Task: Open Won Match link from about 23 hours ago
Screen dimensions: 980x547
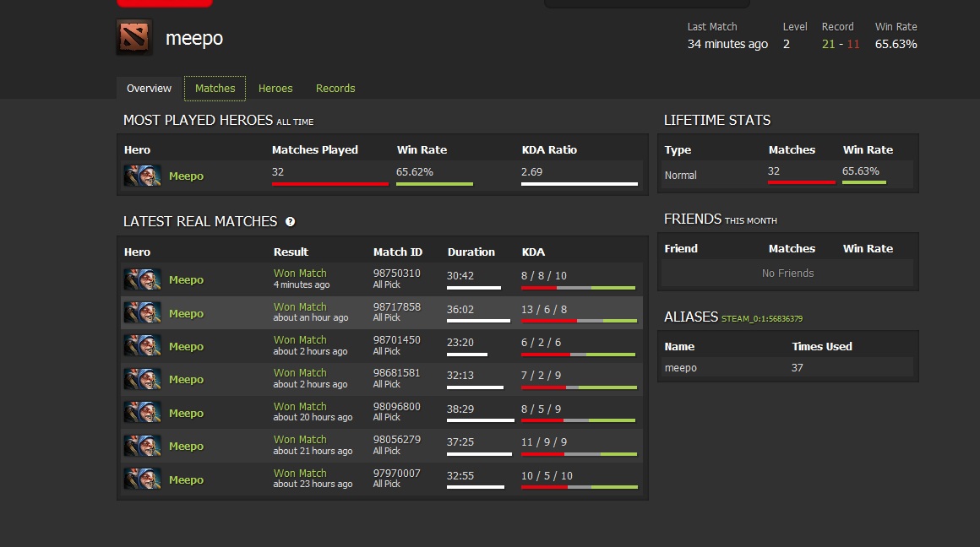Action: coord(300,474)
